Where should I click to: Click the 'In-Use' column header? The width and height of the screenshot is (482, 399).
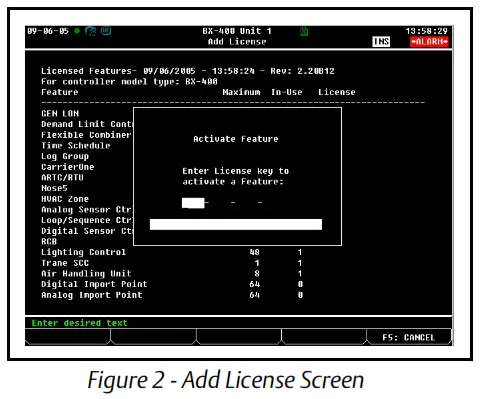(287, 92)
